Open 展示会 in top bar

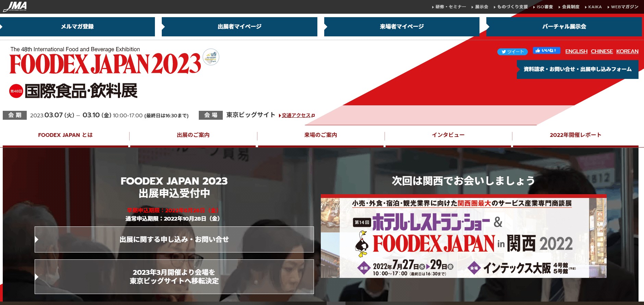480,7
